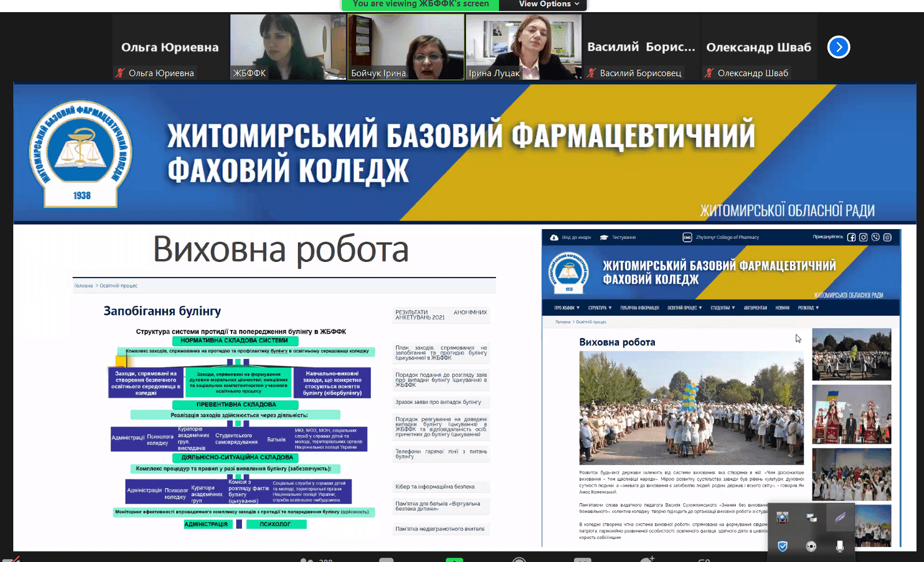Click the cloud icon for Вхід до хмари

point(554,237)
